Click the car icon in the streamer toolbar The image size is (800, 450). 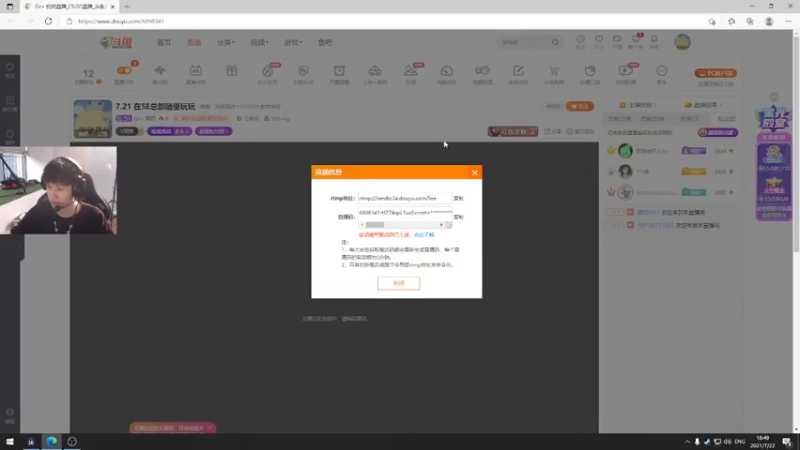375,71
